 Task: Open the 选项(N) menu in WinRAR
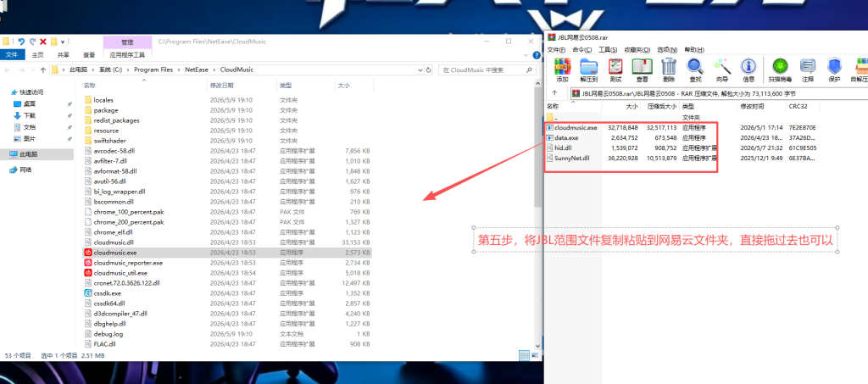(667, 50)
